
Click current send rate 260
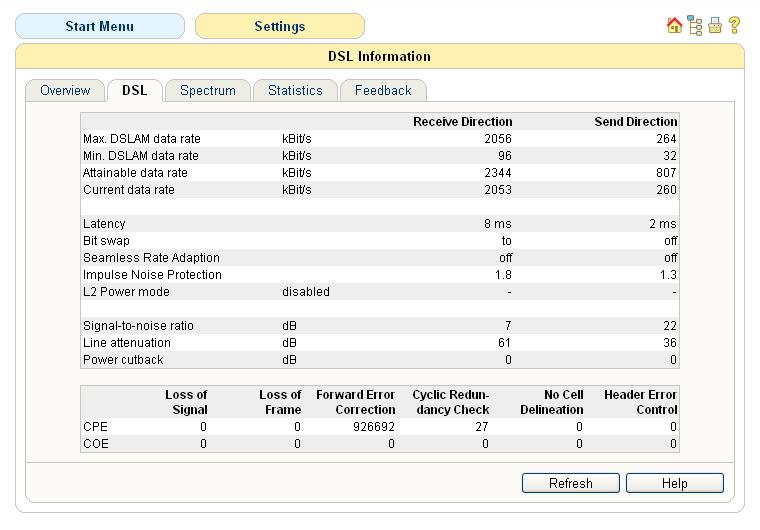pyautogui.click(x=666, y=190)
